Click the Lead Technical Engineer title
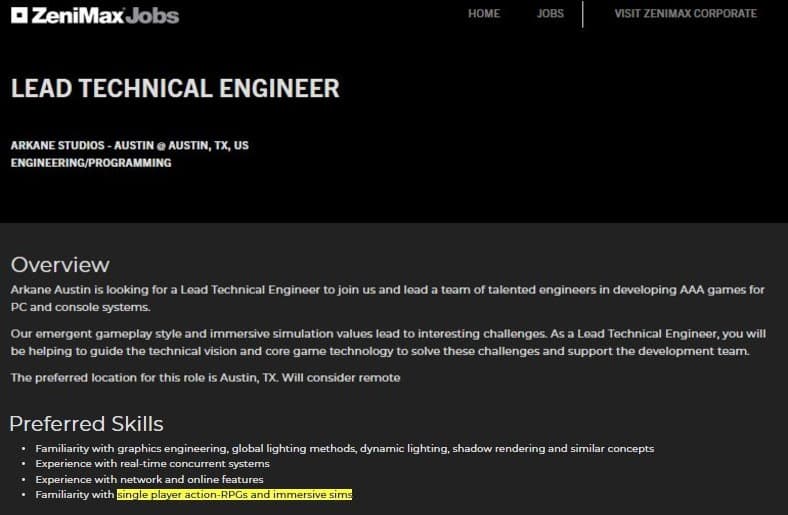This screenshot has width=788, height=515. (x=175, y=88)
